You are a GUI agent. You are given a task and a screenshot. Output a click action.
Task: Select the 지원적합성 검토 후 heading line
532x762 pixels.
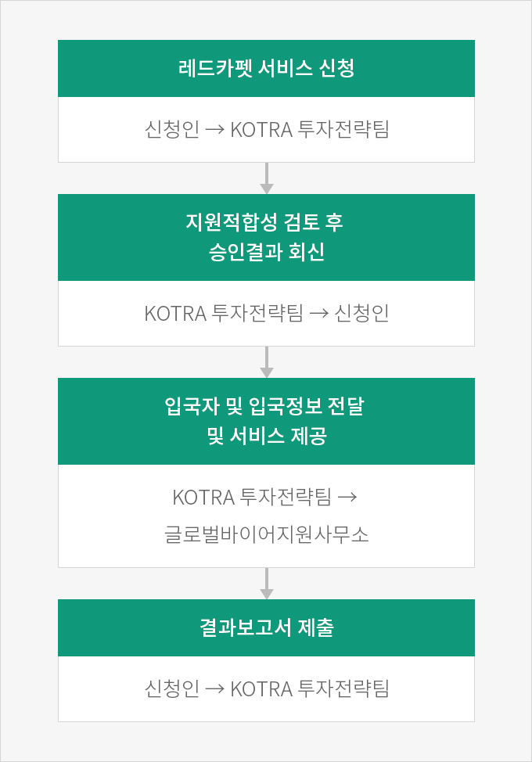[x=264, y=222]
